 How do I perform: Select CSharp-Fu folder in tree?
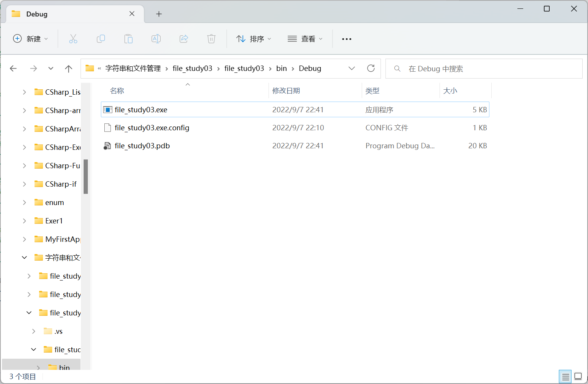point(58,166)
